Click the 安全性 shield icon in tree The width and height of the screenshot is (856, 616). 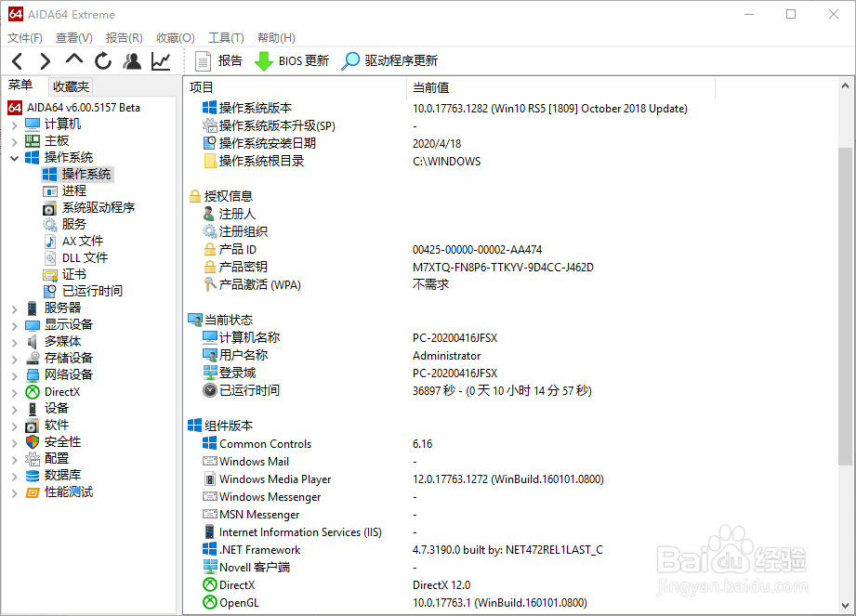coord(33,442)
